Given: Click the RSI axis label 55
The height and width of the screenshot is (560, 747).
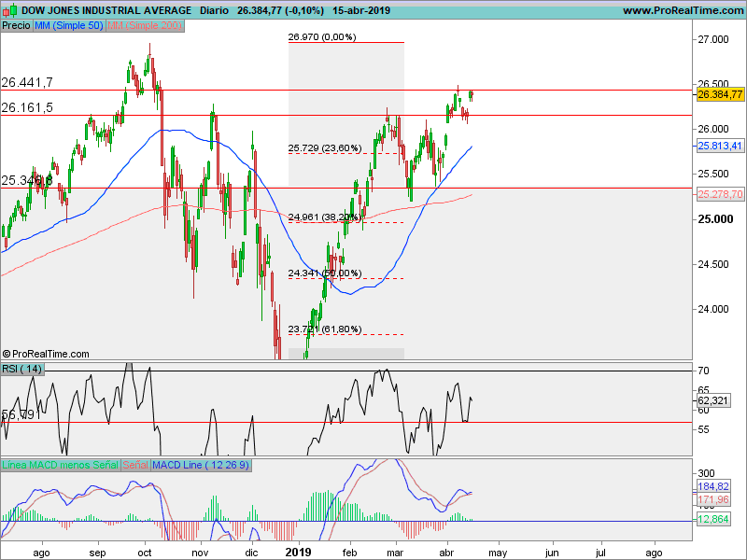Looking at the screenshot, I should 703,429.
